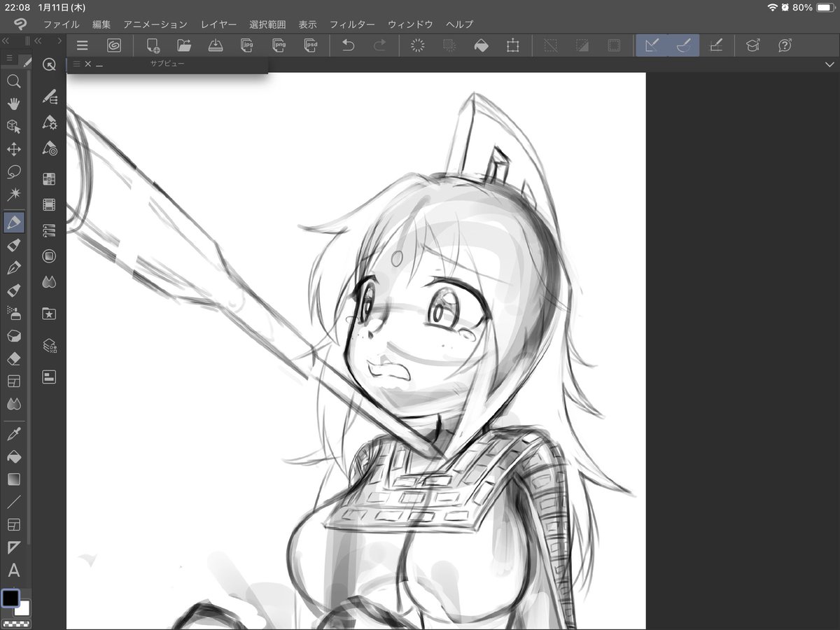Select the Zoom magnifier tool
Image resolution: width=840 pixels, height=630 pixels.
click(13, 81)
